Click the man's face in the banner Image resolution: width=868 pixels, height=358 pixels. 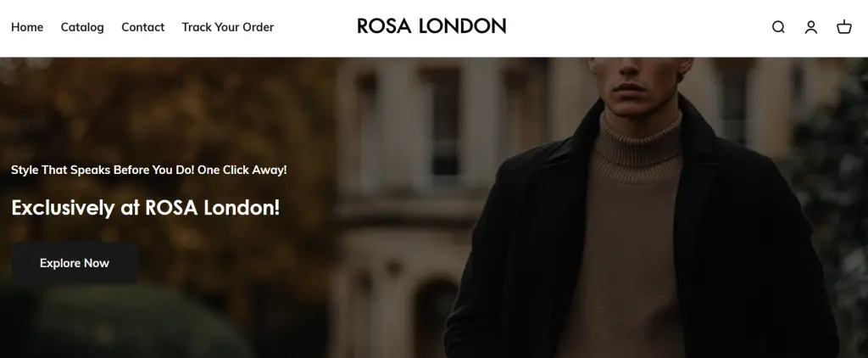[x=637, y=83]
